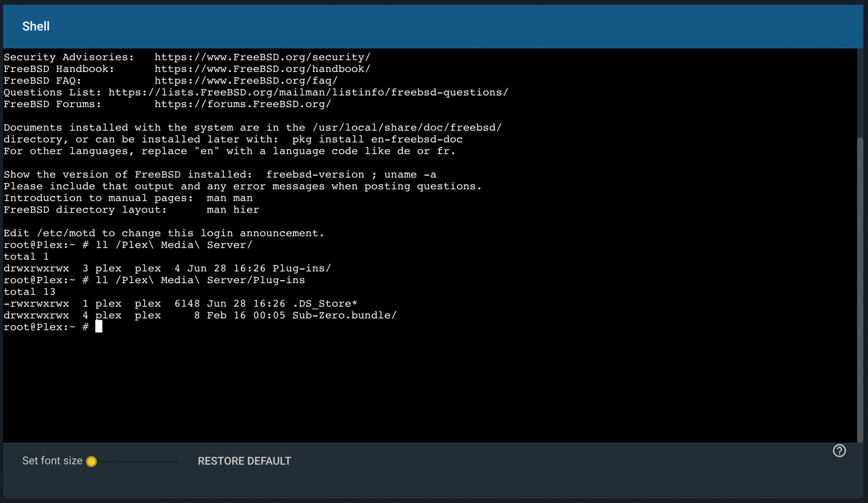The image size is (868, 503).
Task: Click the "-rwxrwxrwx" permissions of .DS_Store
Action: [36, 304]
